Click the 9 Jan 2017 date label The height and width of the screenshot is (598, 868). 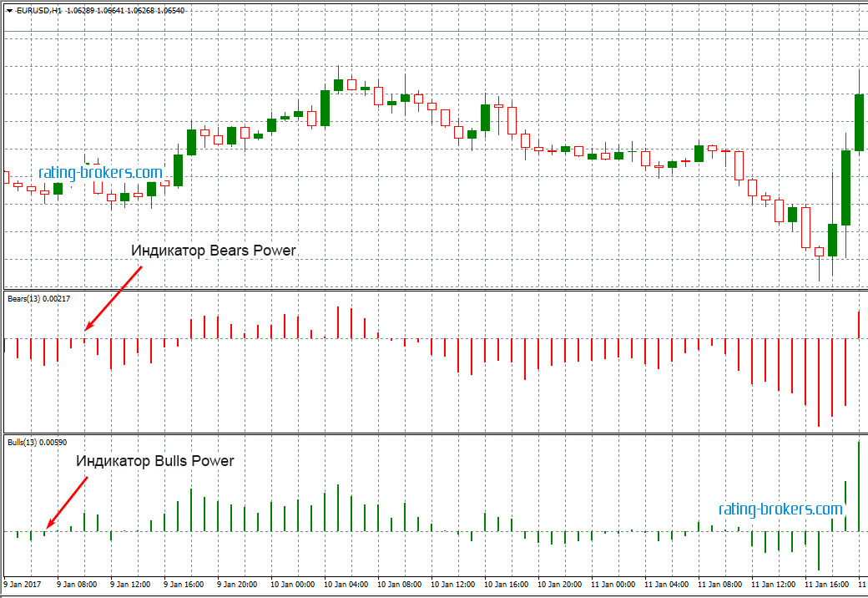23,584
